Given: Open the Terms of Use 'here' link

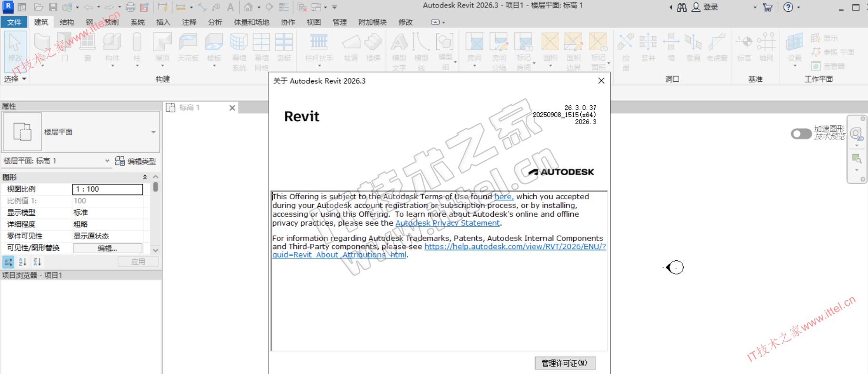Looking at the screenshot, I should (x=504, y=196).
